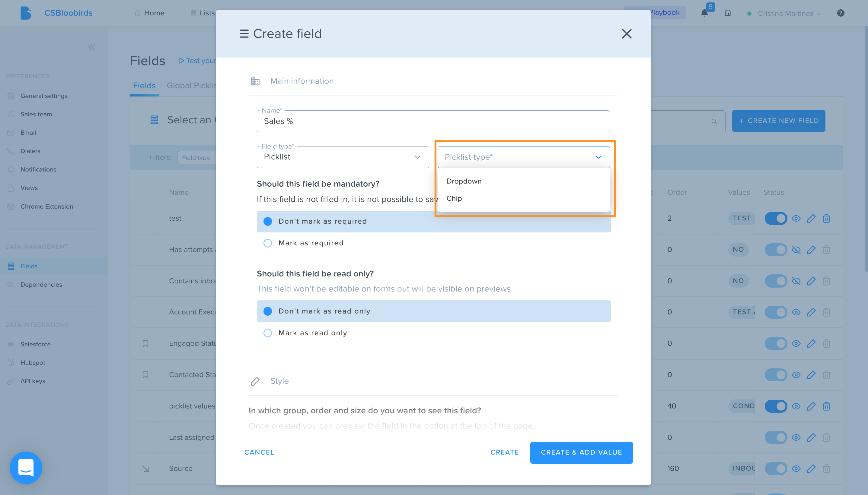
Task: Open the Field type Picklist dropdown
Action: pyautogui.click(x=343, y=157)
